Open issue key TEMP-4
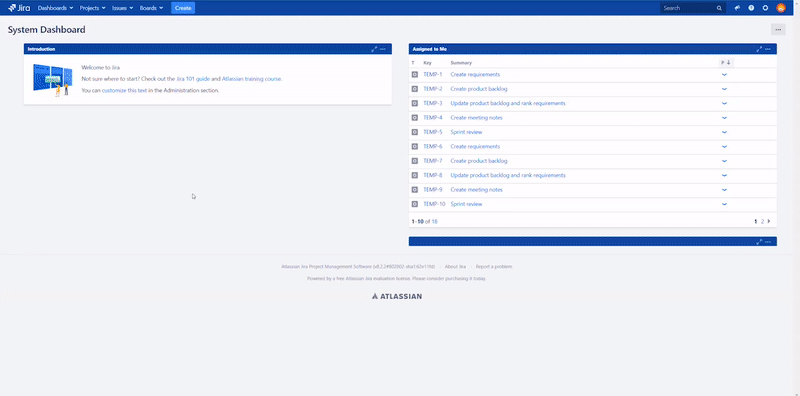 point(433,117)
